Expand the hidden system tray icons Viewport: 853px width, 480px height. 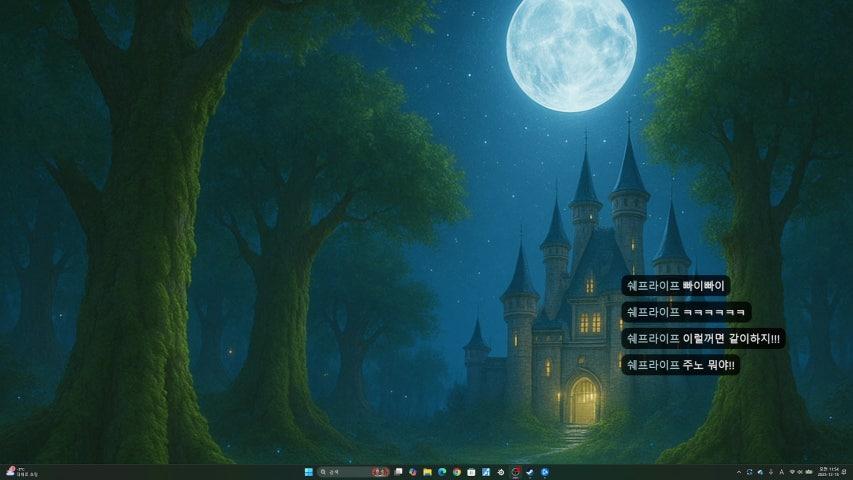739,471
